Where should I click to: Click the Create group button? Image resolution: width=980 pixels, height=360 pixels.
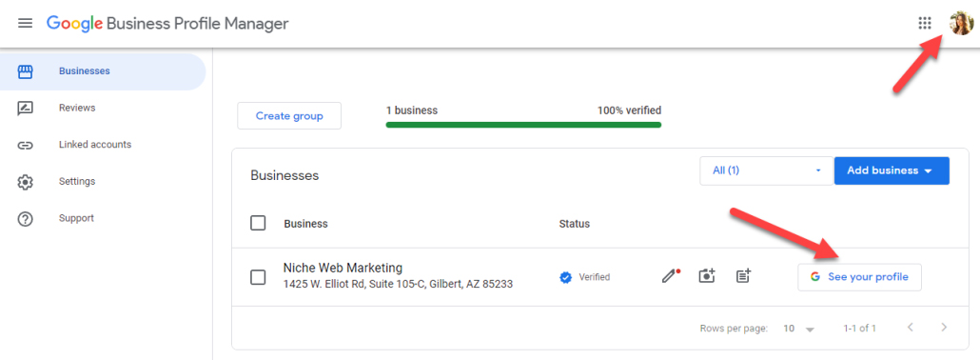click(x=289, y=116)
